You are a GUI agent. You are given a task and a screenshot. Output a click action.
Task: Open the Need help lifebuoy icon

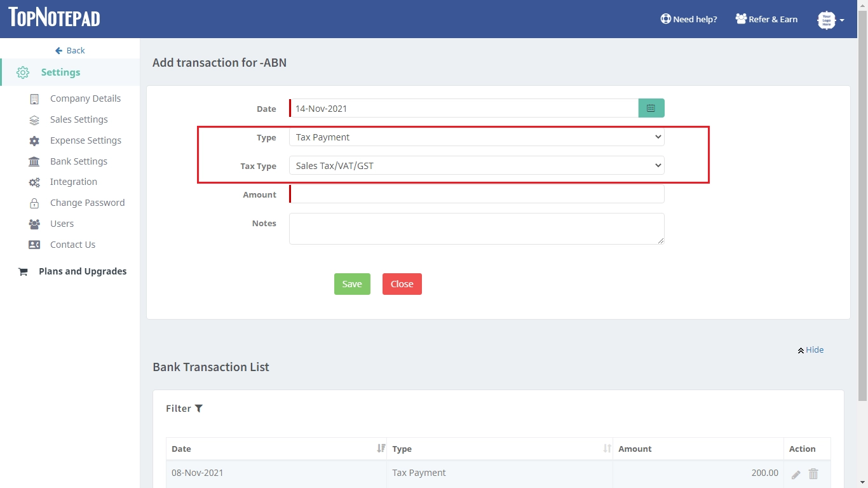[665, 19]
